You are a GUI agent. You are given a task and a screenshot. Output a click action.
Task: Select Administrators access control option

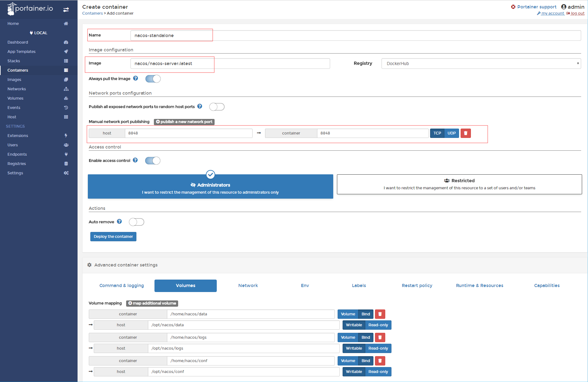coord(211,186)
